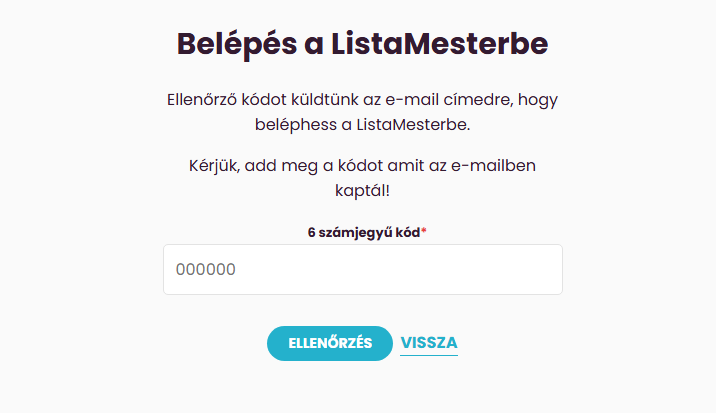Screen dimensions: 716x413
Task: Click the 000000 placeholder text
Action: pyautogui.click(x=205, y=270)
